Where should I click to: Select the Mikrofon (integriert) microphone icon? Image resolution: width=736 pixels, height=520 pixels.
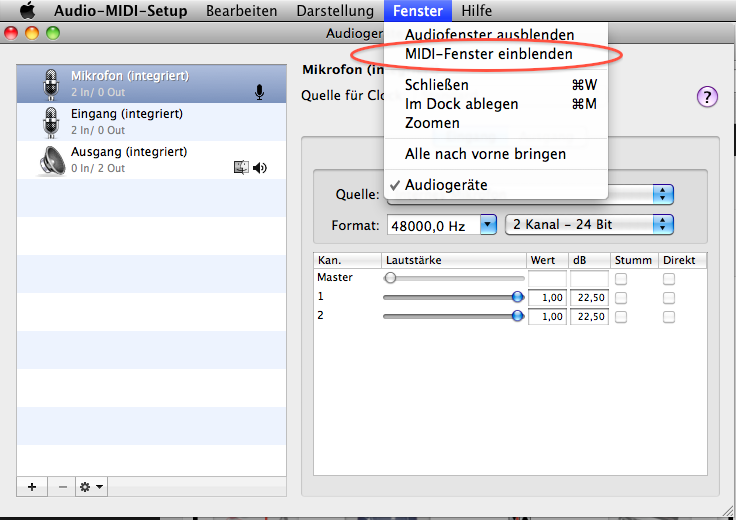tap(50, 84)
